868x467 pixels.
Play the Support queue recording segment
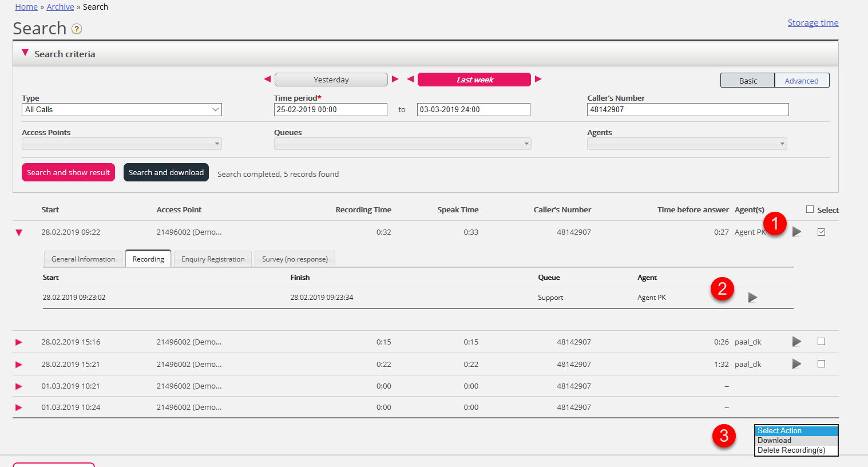coord(752,298)
